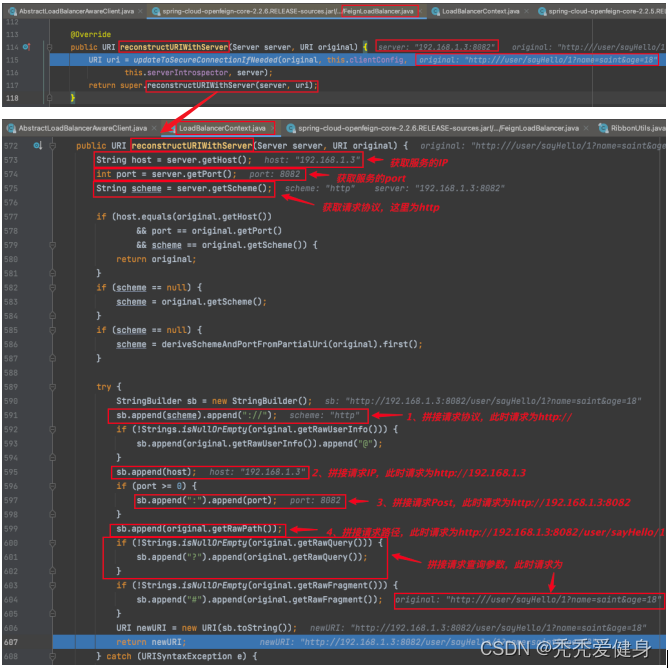Click 'new URI(sb.toString())' line

coord(206,628)
